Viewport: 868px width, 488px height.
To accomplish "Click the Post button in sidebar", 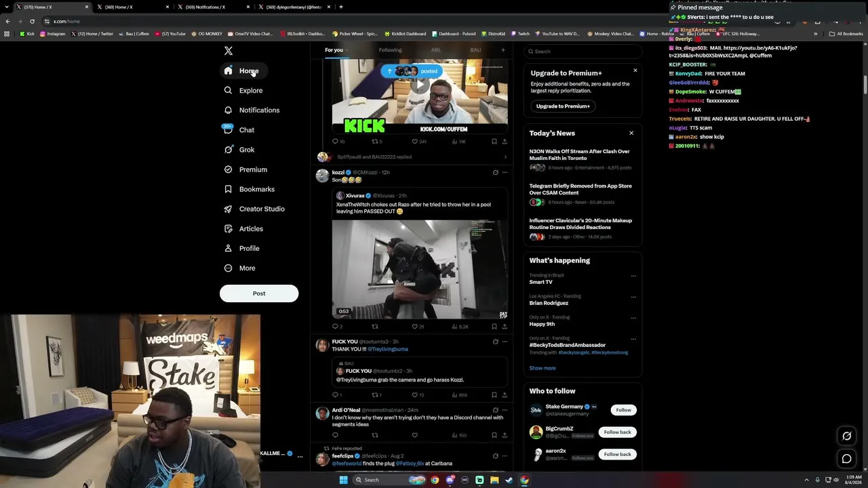I will pyautogui.click(x=259, y=293).
